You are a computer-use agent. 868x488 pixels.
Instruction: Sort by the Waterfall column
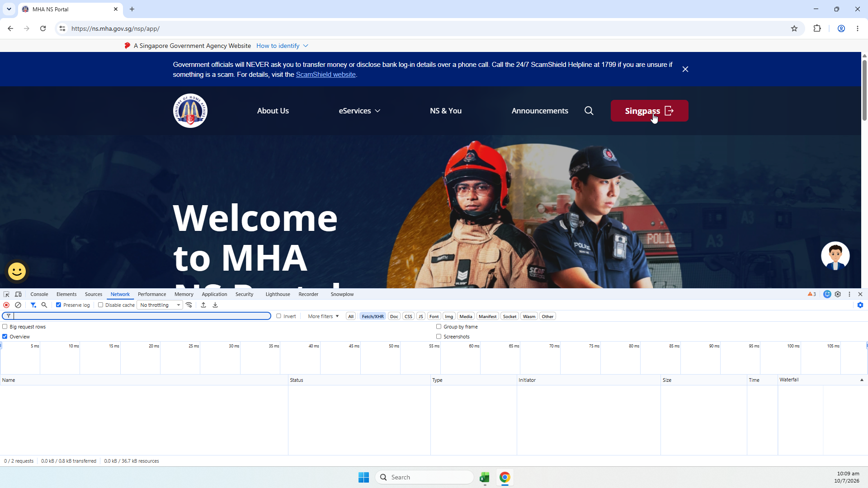pyautogui.click(x=822, y=380)
